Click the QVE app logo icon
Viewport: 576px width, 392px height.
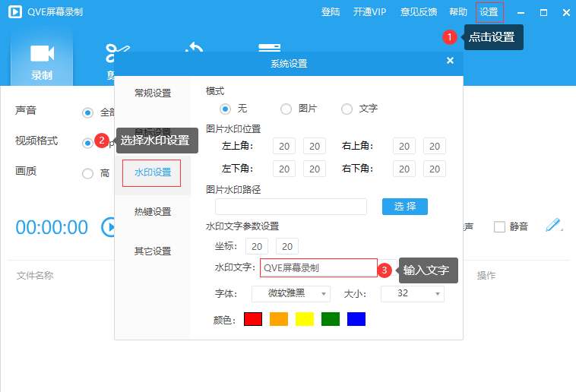[x=14, y=12]
